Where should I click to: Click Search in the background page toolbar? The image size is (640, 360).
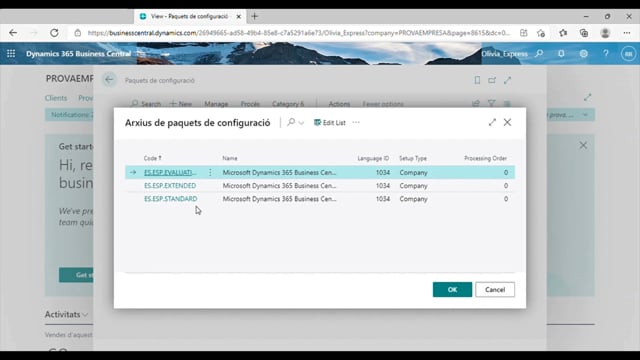click(x=146, y=104)
